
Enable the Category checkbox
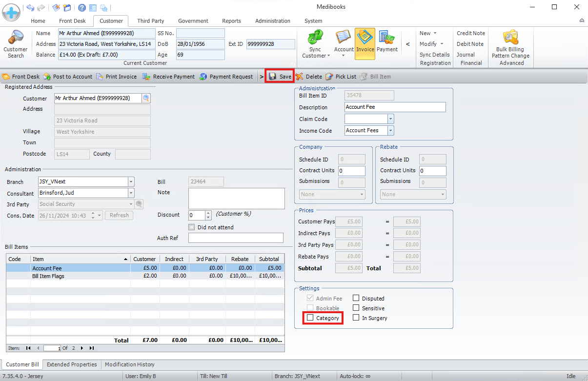click(310, 318)
